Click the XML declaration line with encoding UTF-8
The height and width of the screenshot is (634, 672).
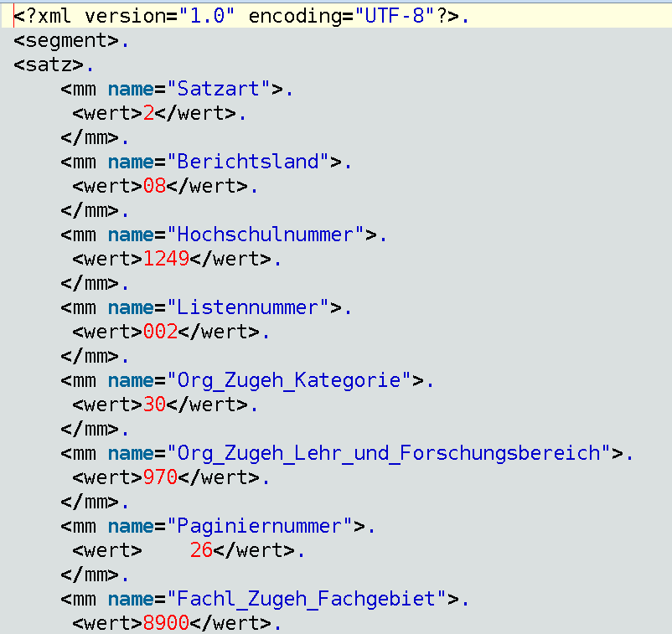pyautogui.click(x=241, y=16)
